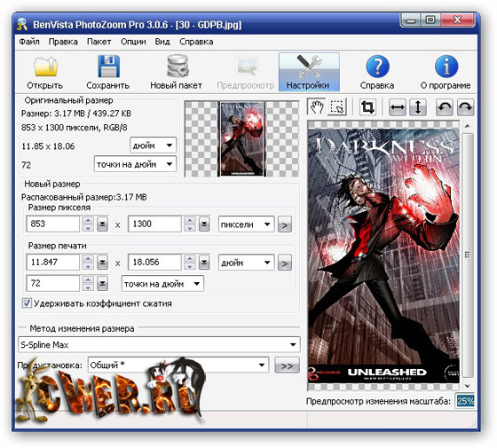Increase print width 11.847 stepper
Viewport: 497px width, 448px height.
[x=88, y=258]
